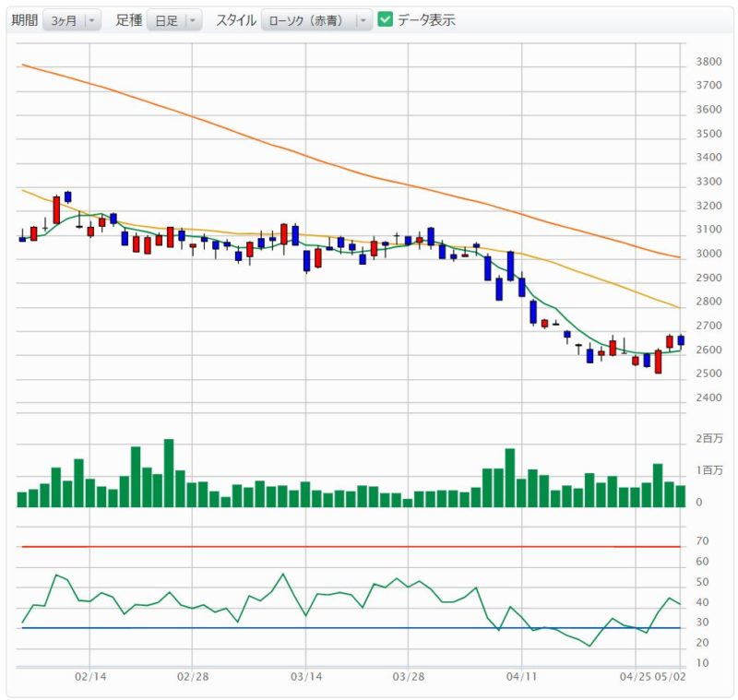
Task: Uncheck the データ表示 checkbox
Action: [x=386, y=19]
